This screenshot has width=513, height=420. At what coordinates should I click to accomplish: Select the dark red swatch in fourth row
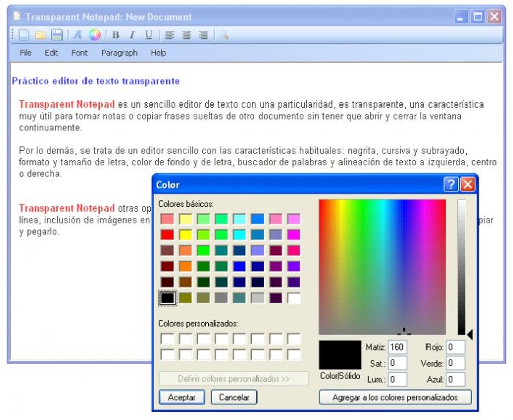[x=167, y=266]
